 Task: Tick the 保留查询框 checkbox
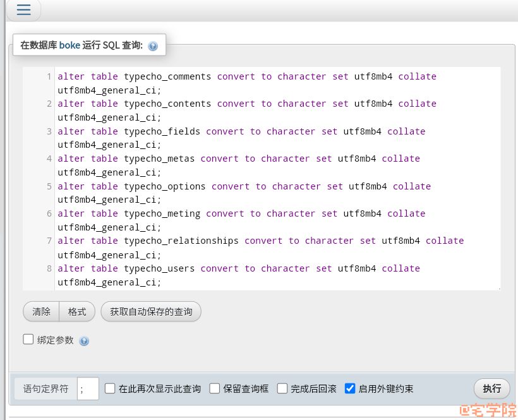click(215, 388)
